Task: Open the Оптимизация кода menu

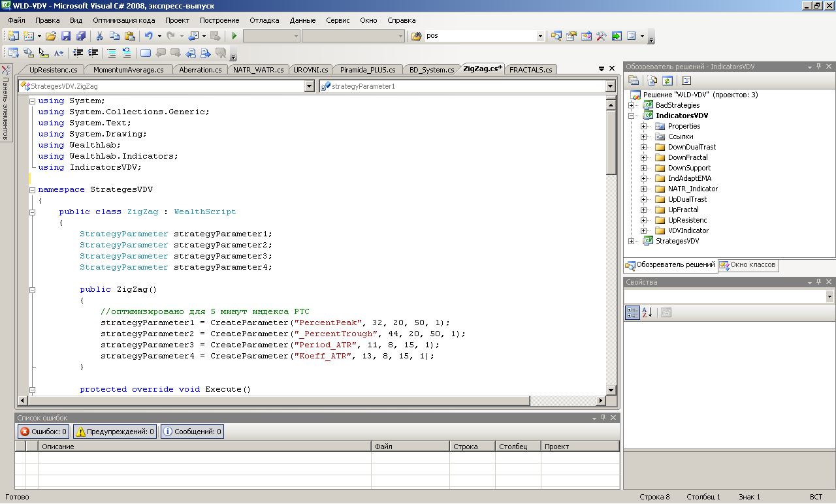Action: coord(124,20)
